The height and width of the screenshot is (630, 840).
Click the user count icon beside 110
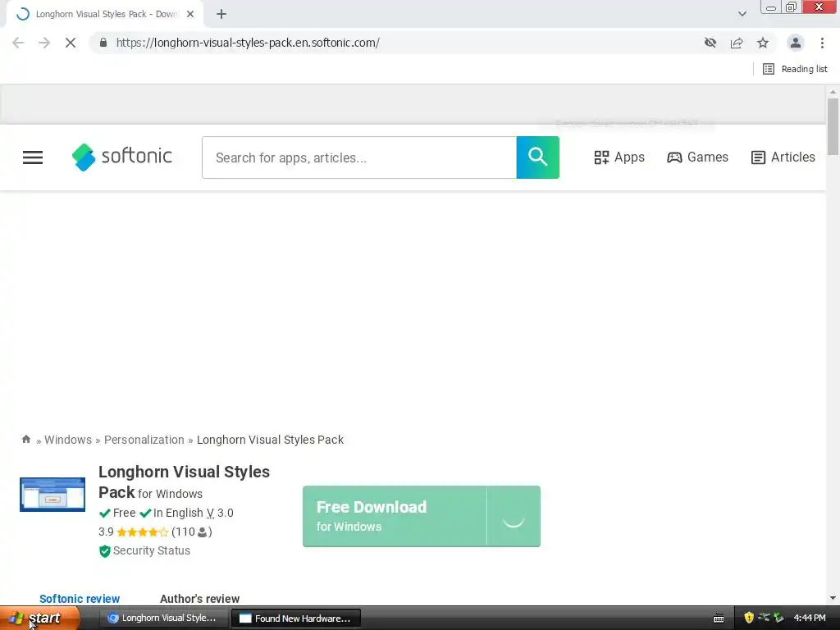coord(202,532)
